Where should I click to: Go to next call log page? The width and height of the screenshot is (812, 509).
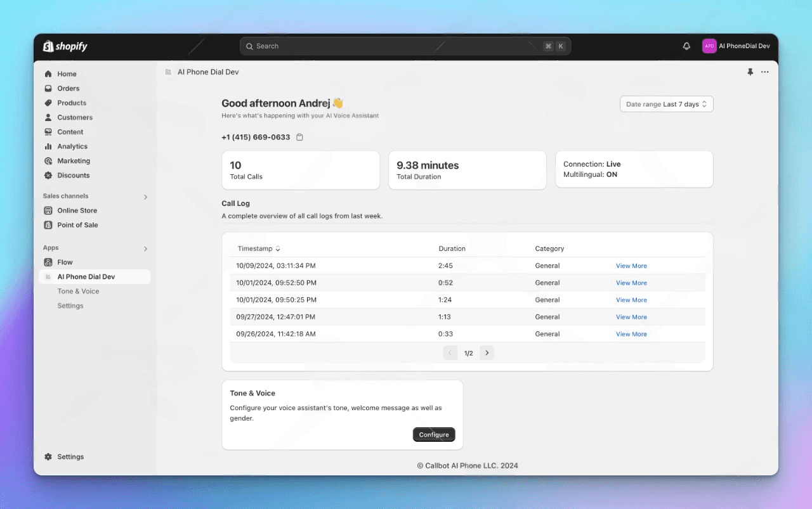pos(487,353)
